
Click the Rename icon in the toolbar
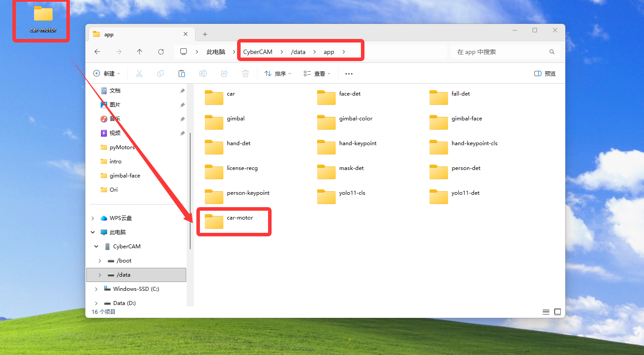coord(203,73)
